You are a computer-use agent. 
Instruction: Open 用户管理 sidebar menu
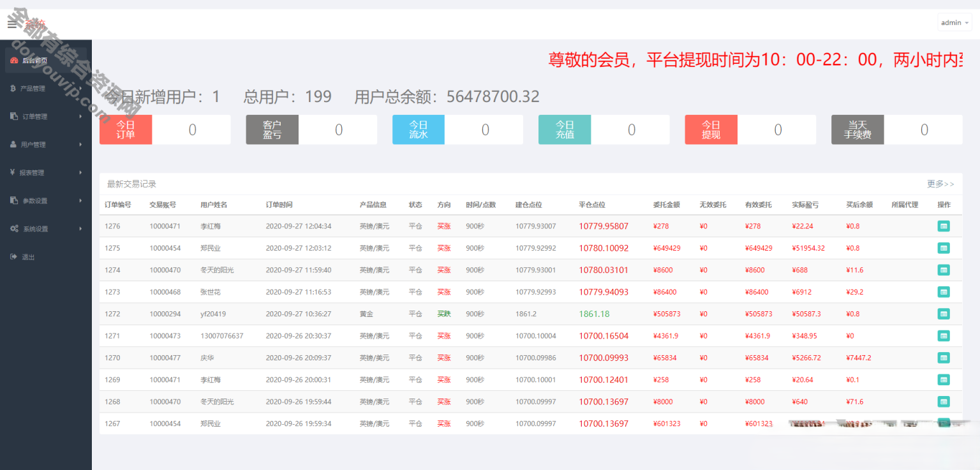click(46, 145)
